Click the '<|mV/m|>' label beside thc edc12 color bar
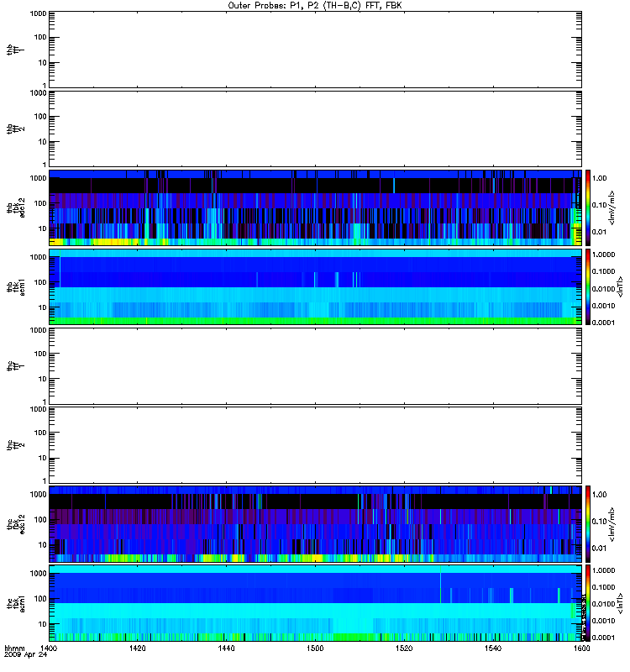 coord(612,524)
